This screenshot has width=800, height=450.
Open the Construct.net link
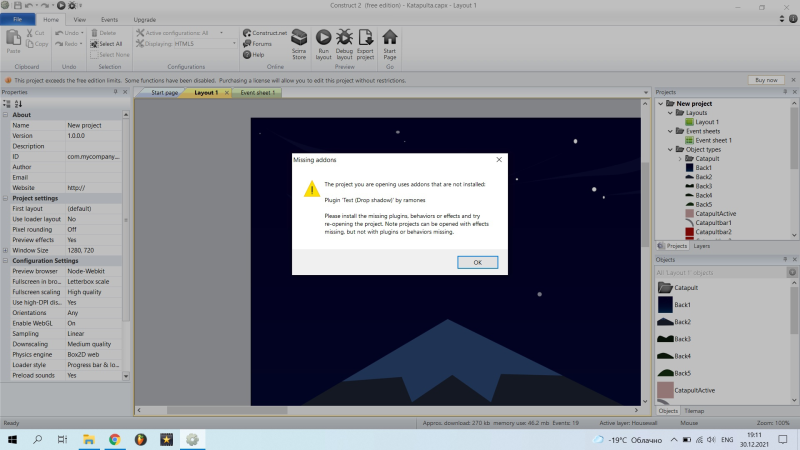point(265,33)
